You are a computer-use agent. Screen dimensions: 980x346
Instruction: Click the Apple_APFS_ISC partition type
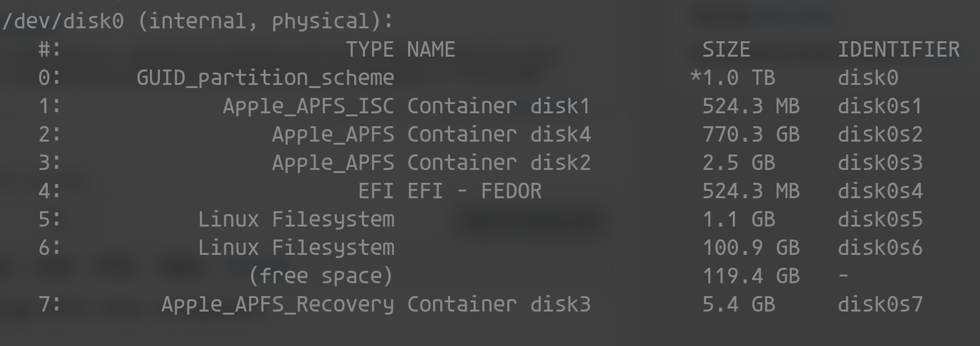(308, 107)
